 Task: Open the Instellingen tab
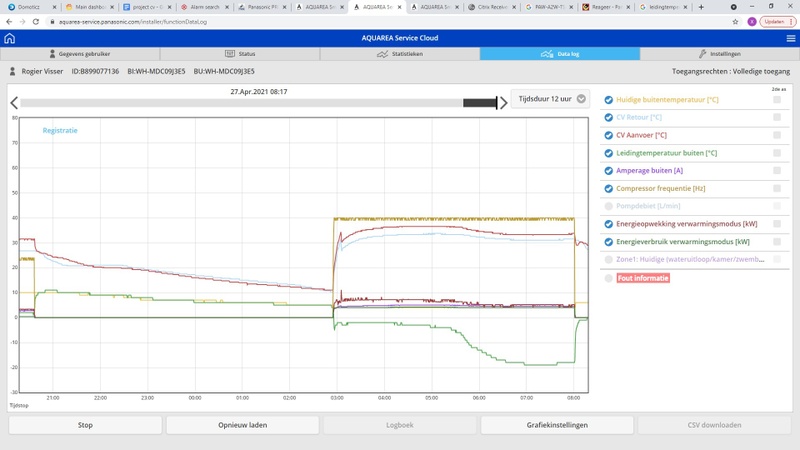click(x=720, y=54)
